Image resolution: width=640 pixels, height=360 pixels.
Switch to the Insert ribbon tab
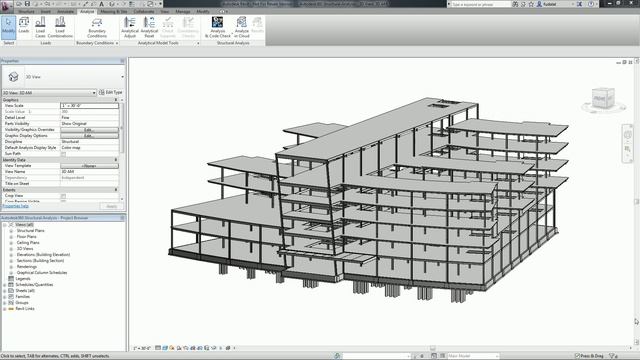(x=46, y=11)
